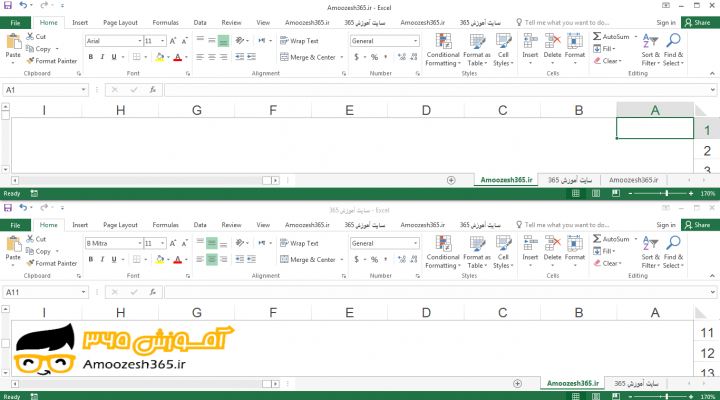Click Undo arrow in top Excel window
Image resolution: width=720 pixels, height=400 pixels.
(23, 6)
